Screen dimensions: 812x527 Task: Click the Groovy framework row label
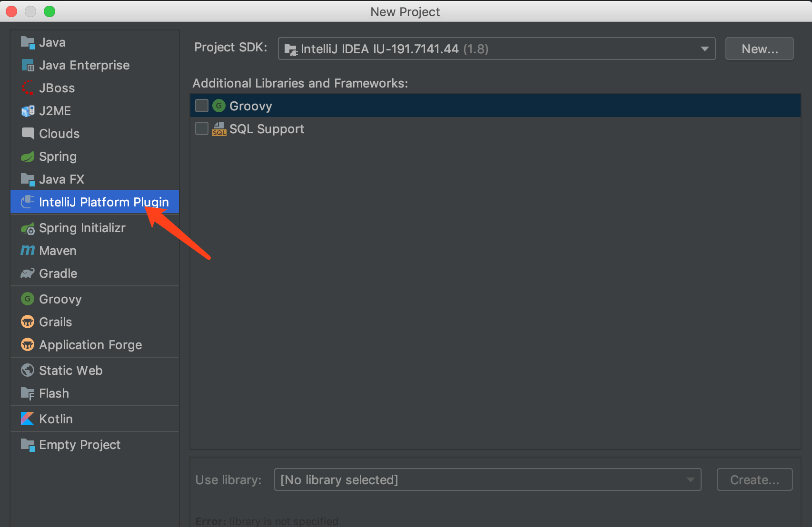[251, 106]
